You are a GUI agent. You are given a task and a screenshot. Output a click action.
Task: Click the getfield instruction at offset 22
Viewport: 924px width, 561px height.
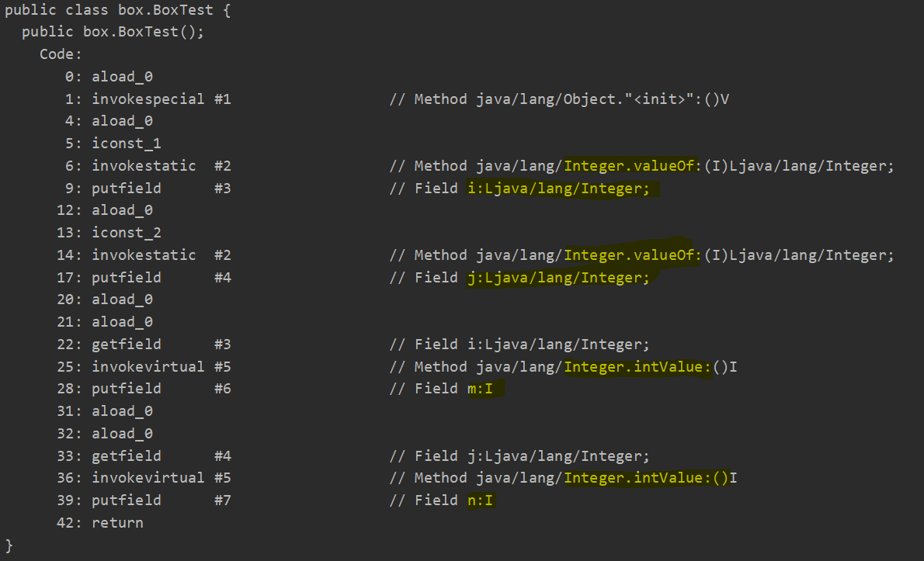(x=127, y=345)
